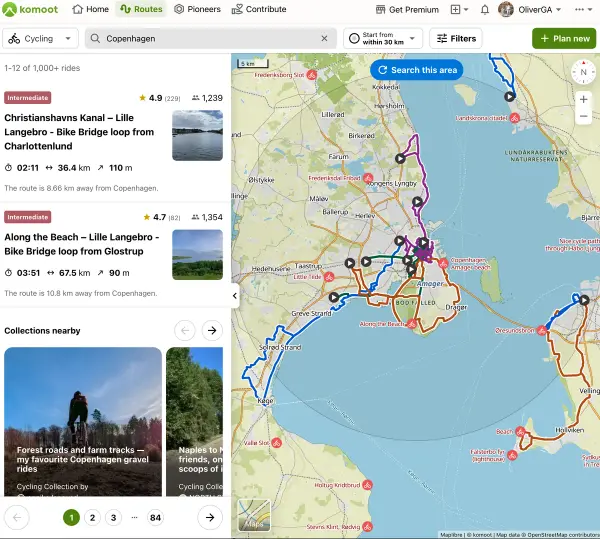Collapse the route list side panel
The image size is (600, 539).
[235, 295]
